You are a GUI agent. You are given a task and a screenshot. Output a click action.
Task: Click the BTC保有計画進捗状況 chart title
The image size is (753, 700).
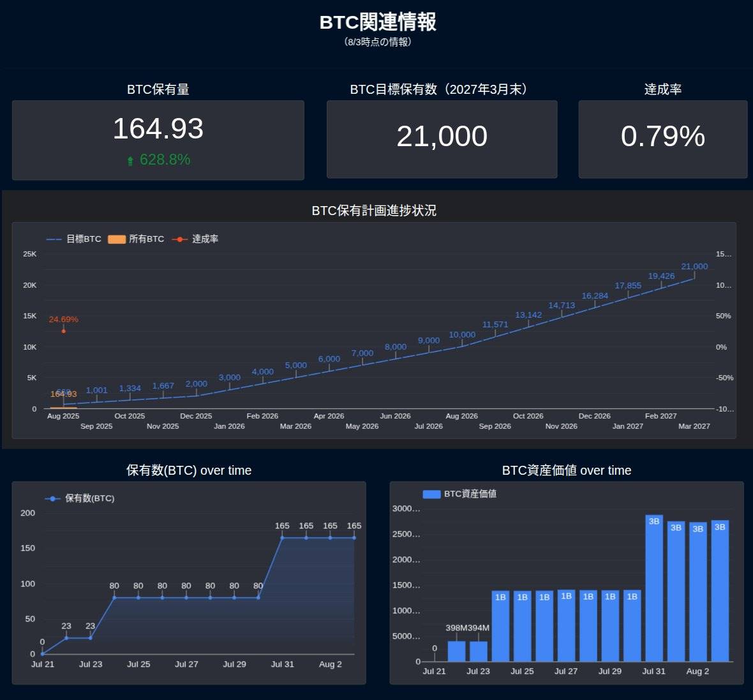click(373, 211)
